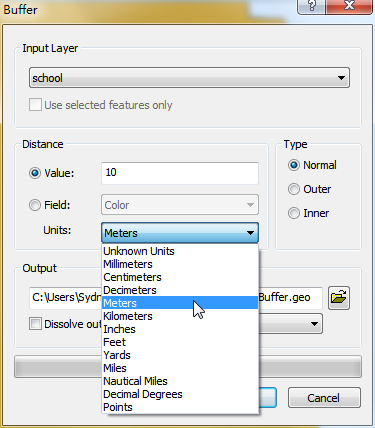Select Yards from the units list
This screenshot has height=428, width=375.
click(x=180, y=355)
